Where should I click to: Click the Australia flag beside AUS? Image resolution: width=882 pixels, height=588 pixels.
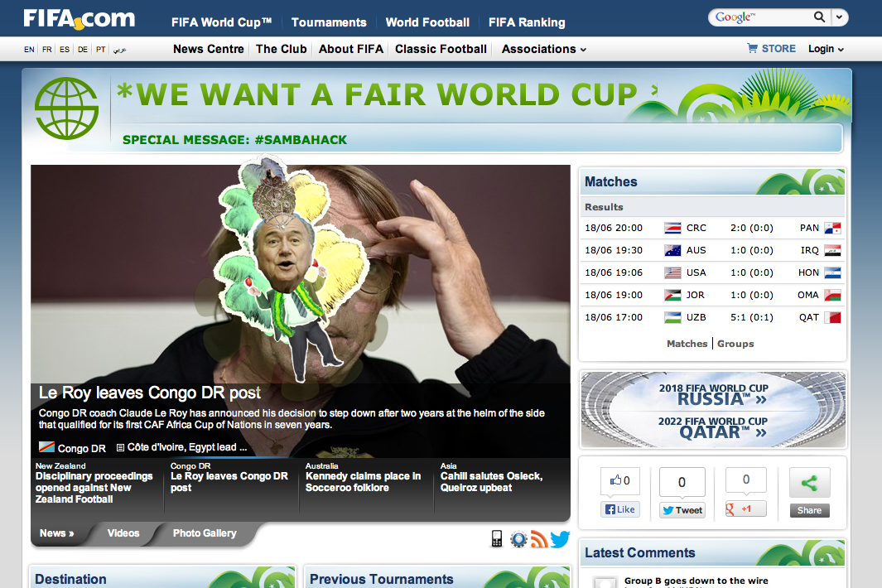[672, 250]
